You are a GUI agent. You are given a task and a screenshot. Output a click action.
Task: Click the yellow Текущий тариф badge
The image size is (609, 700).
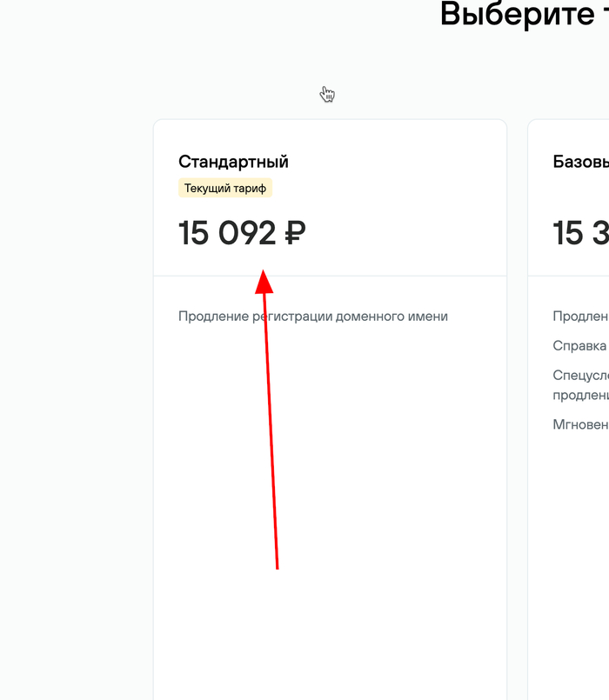click(x=225, y=188)
